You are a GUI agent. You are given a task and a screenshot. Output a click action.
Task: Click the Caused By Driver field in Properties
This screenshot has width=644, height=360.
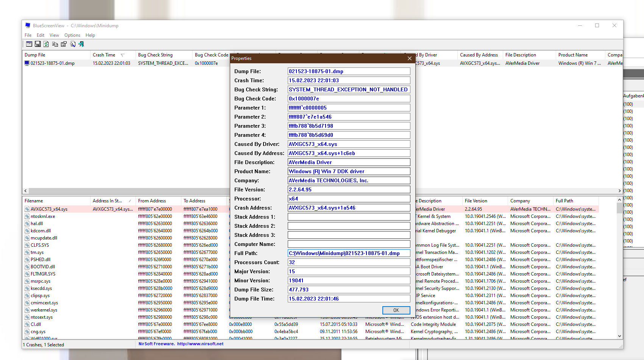click(349, 144)
